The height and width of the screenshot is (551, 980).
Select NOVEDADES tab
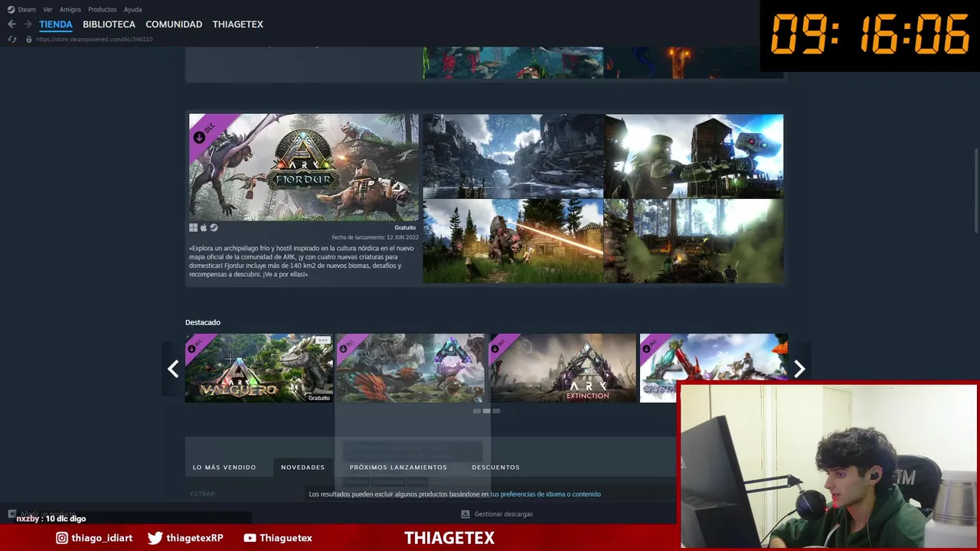click(x=302, y=467)
